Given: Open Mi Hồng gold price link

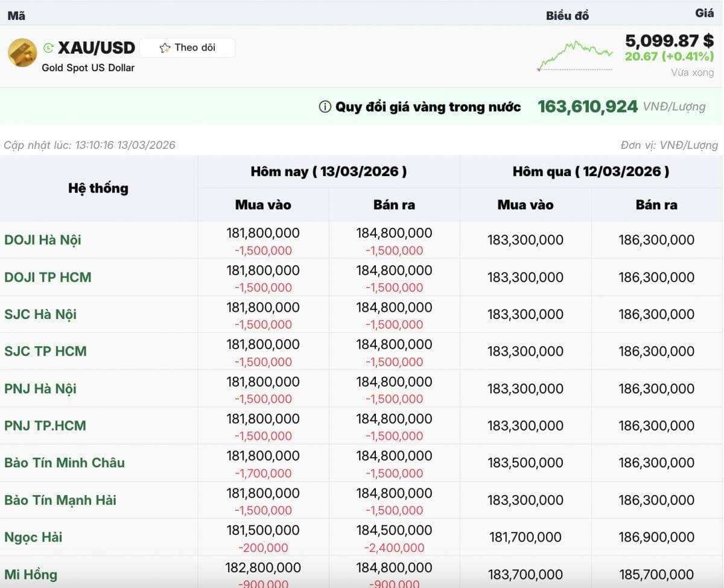Looking at the screenshot, I should click(31, 575).
